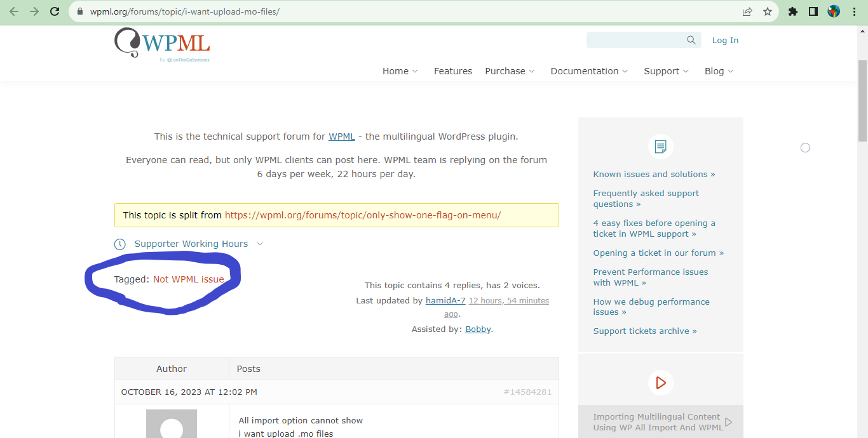The image size is (868, 438).
Task: Play the sidebar video button
Action: point(661,383)
